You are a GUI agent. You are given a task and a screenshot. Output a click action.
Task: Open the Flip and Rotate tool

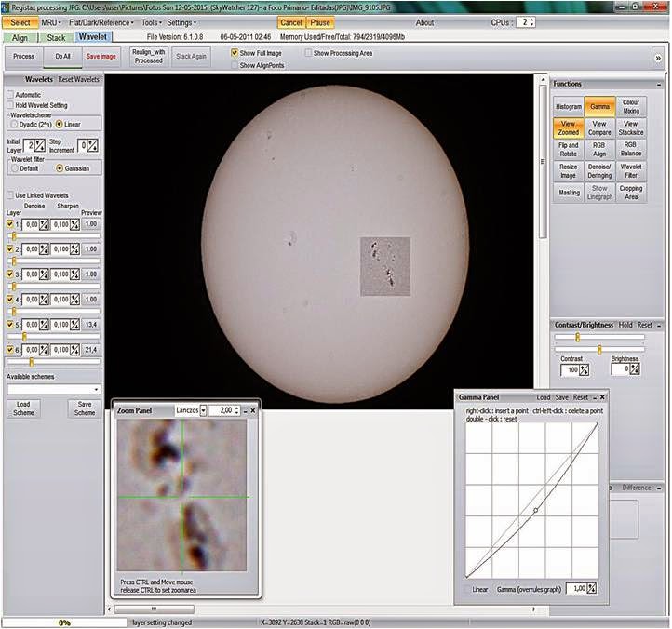[568, 150]
